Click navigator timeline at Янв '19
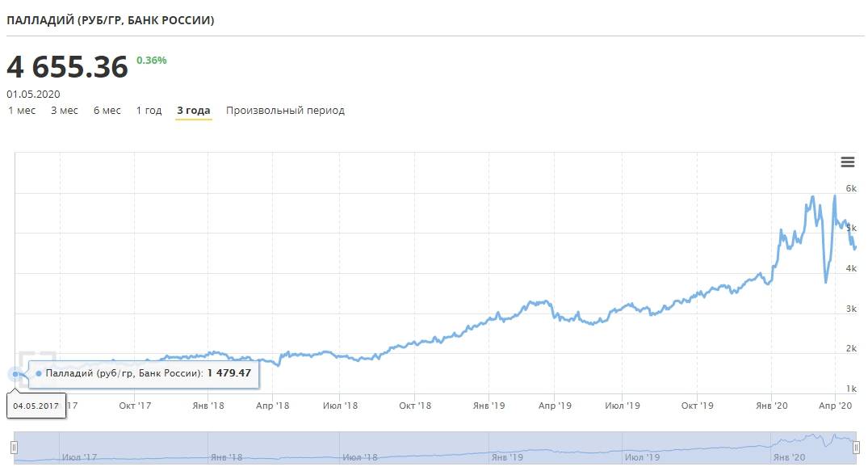 (506, 457)
